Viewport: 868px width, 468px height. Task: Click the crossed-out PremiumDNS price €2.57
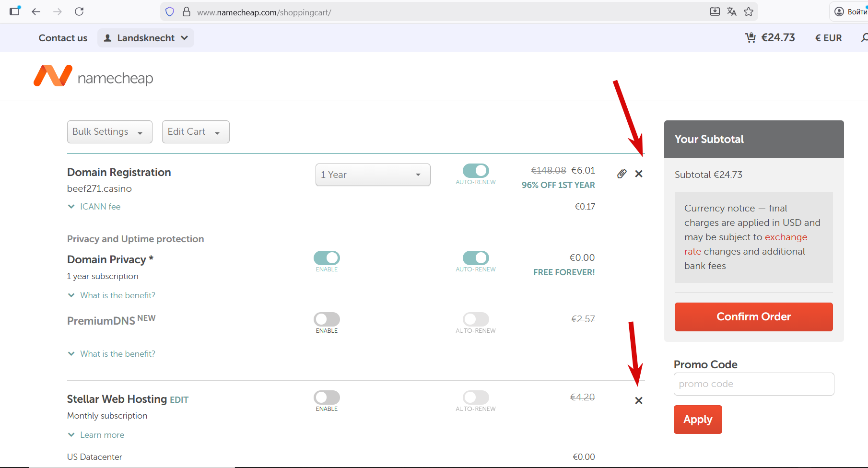(x=583, y=319)
